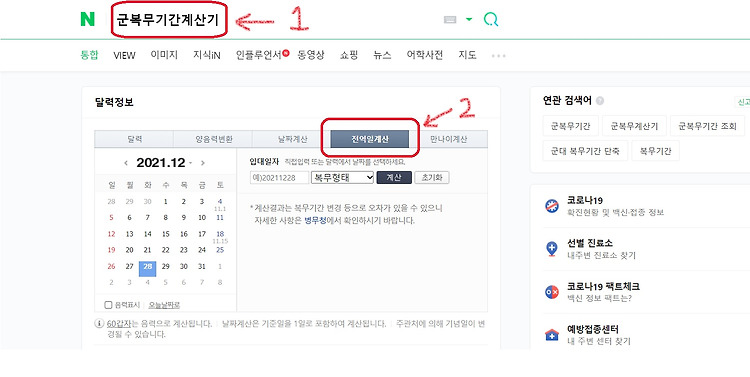The width and height of the screenshot is (750, 377).
Task: Click the 초기화 reset button
Action: pos(431,177)
